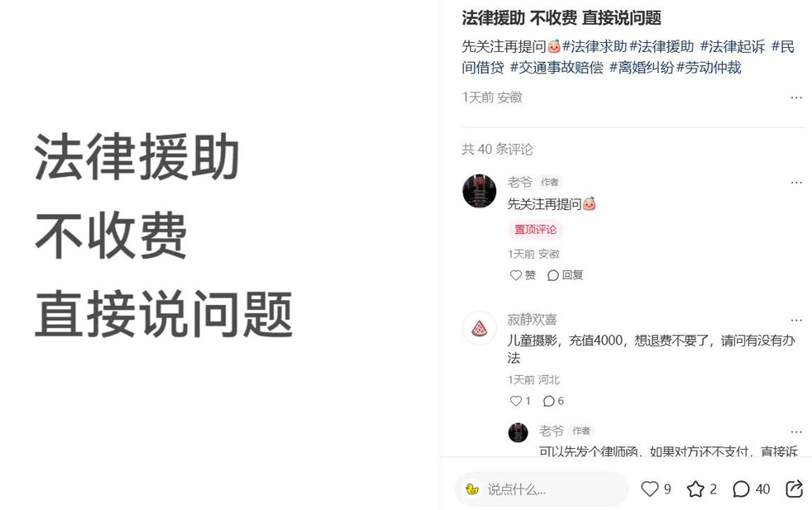Open 寂静欢喜's watermelon avatar profile
This screenshot has width=812, height=510.
pyautogui.click(x=479, y=328)
